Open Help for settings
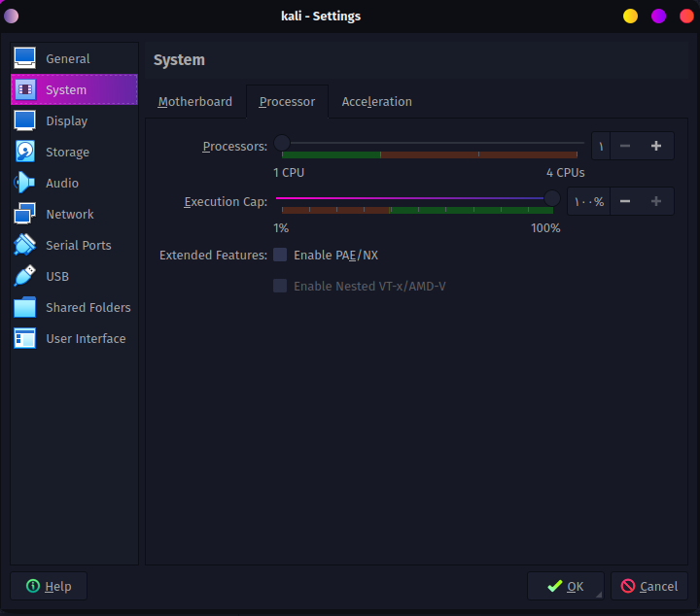This screenshot has height=616, width=700. (x=49, y=586)
